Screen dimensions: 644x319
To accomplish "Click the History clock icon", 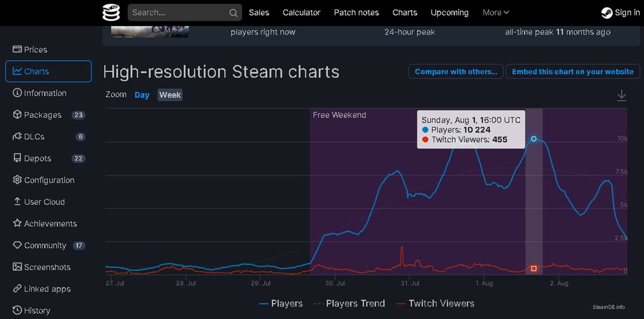I will pyautogui.click(x=17, y=310).
